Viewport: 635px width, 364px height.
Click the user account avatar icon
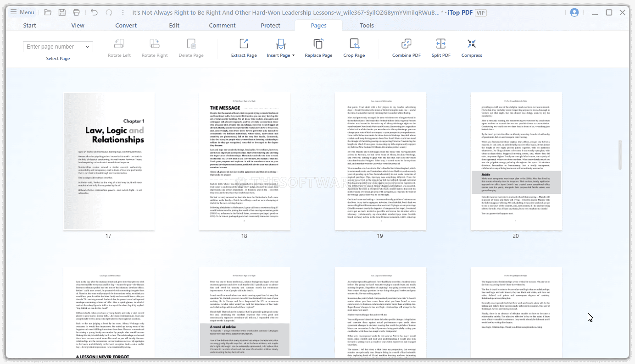[x=574, y=12]
